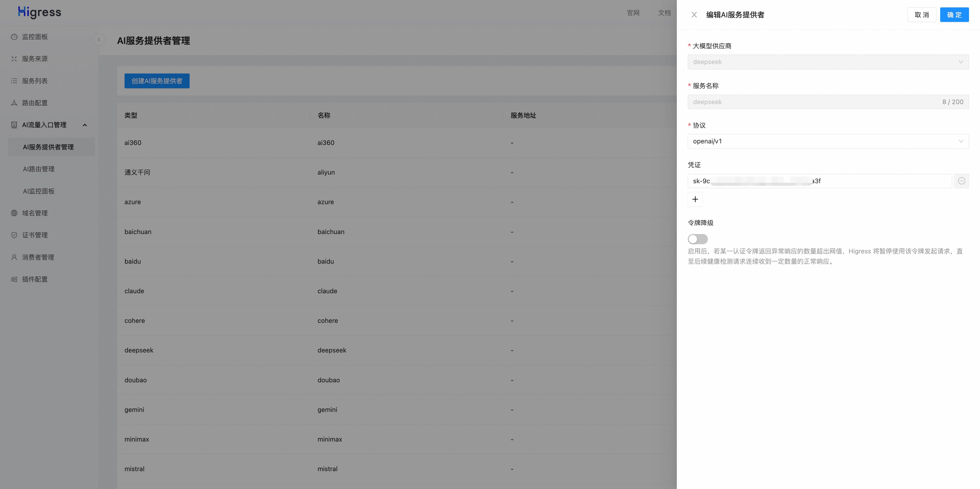The height and width of the screenshot is (489, 980).
Task: Click the 取消 cancel button
Action: point(921,15)
